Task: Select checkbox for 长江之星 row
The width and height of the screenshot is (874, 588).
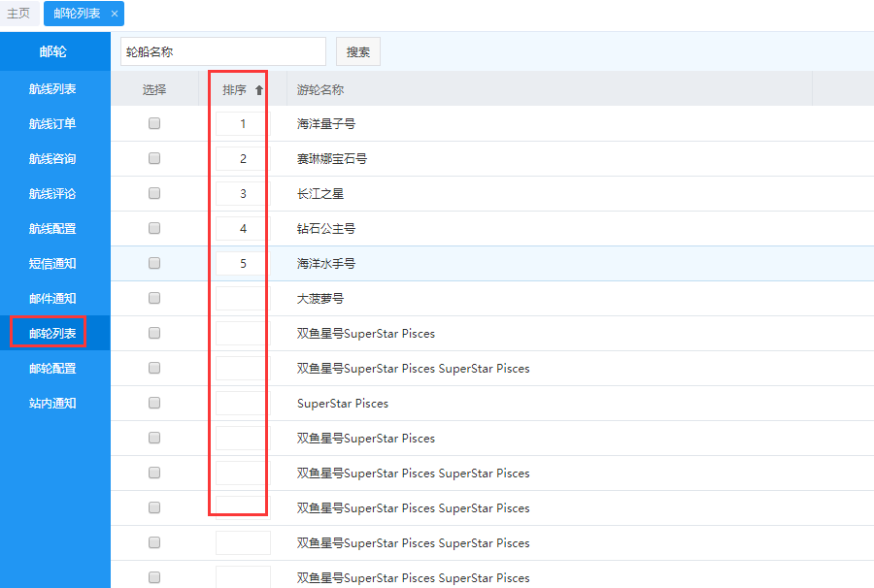Action: pyautogui.click(x=154, y=194)
